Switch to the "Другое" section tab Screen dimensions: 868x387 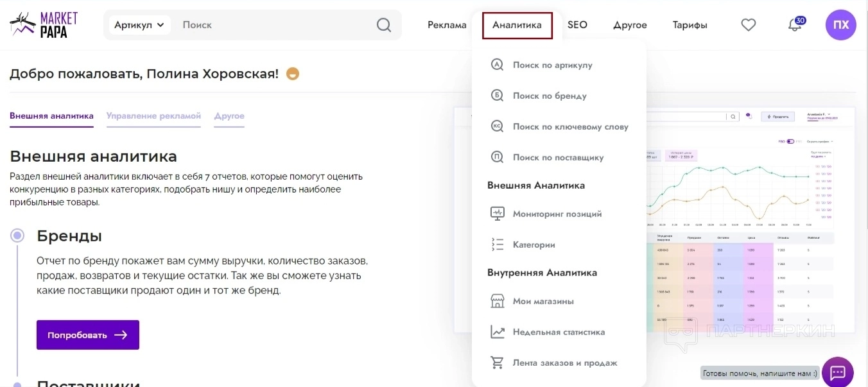click(x=229, y=116)
